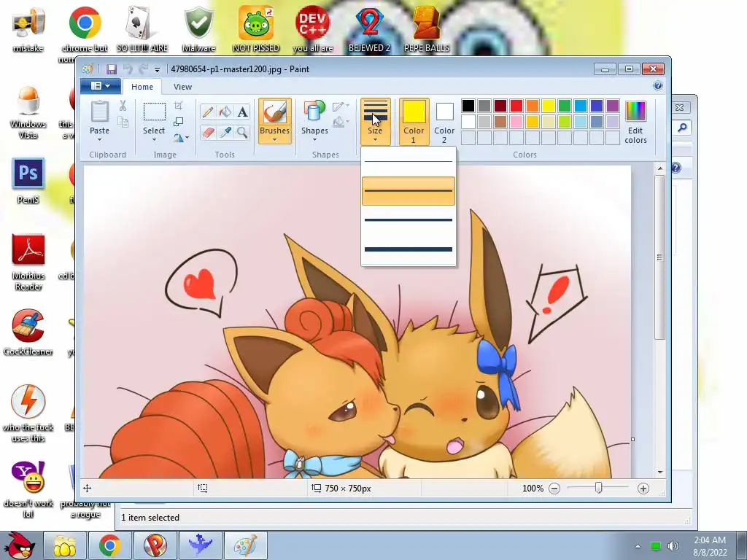Viewport: 747px width, 560px height.
Task: Open the Paint taskbar button
Action: [x=246, y=545]
